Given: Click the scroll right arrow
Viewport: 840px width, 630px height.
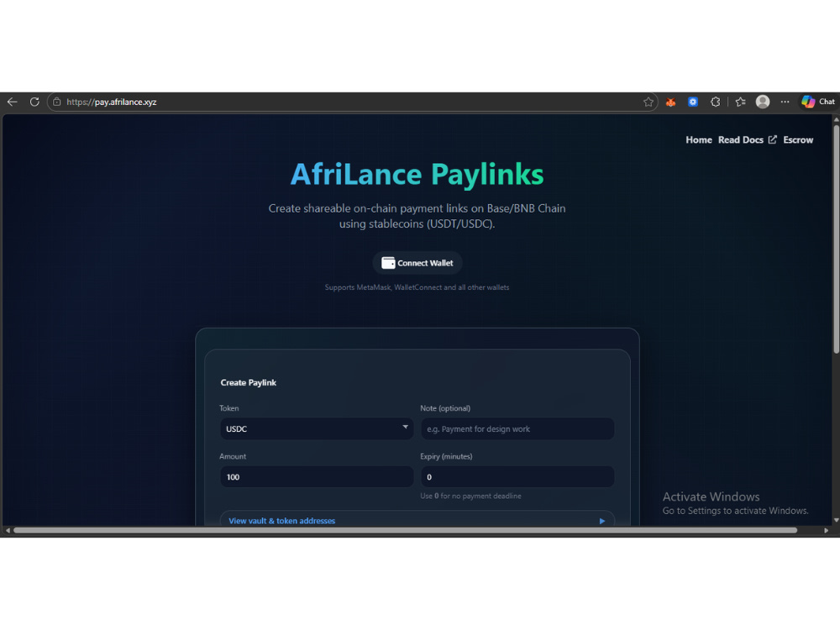Looking at the screenshot, I should tap(826, 530).
